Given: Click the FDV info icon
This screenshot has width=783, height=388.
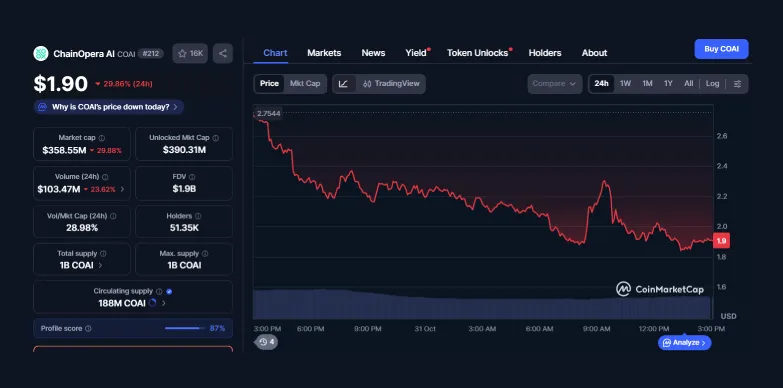Looking at the screenshot, I should coord(192,177).
